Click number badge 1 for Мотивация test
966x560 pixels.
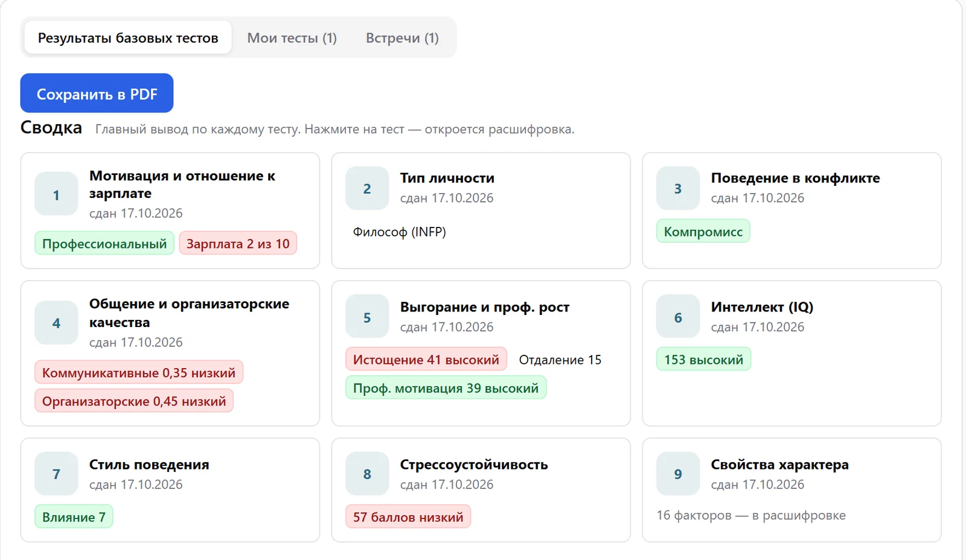(x=56, y=194)
